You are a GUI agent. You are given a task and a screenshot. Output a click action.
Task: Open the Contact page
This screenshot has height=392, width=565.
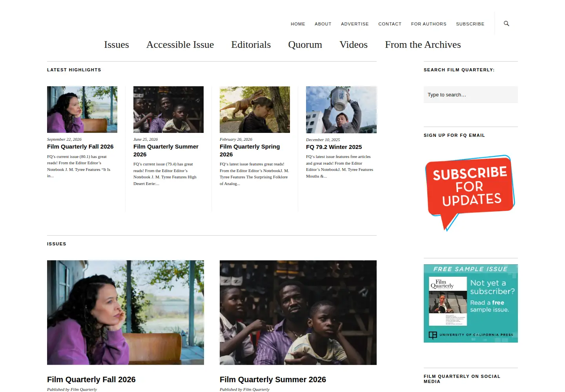click(390, 24)
